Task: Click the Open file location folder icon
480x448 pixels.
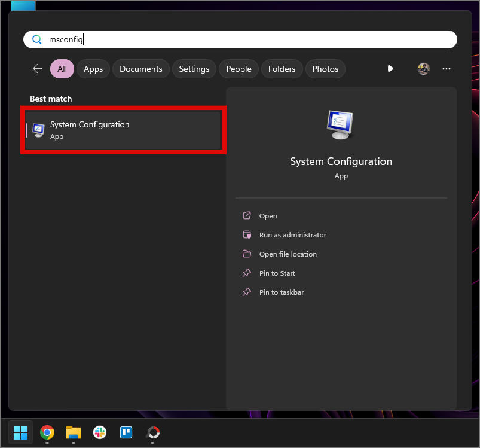Action: pos(247,254)
